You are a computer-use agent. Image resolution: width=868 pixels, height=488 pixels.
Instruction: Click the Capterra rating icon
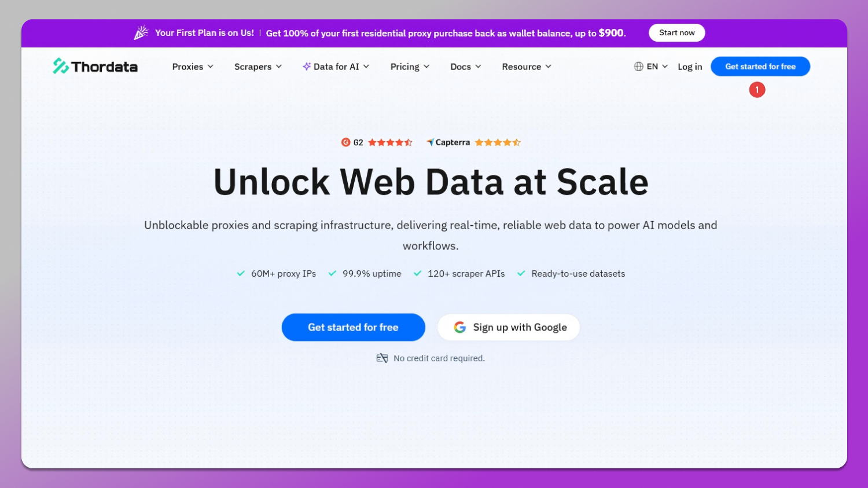[x=431, y=142]
